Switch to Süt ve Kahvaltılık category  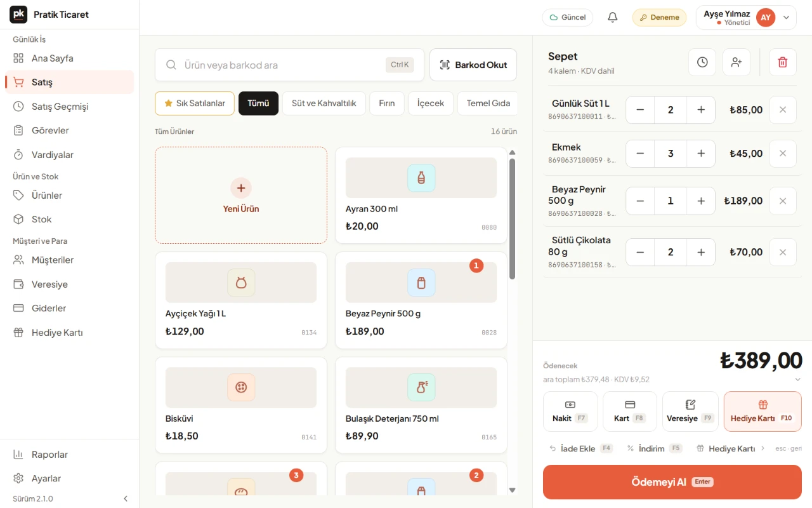tap(324, 104)
